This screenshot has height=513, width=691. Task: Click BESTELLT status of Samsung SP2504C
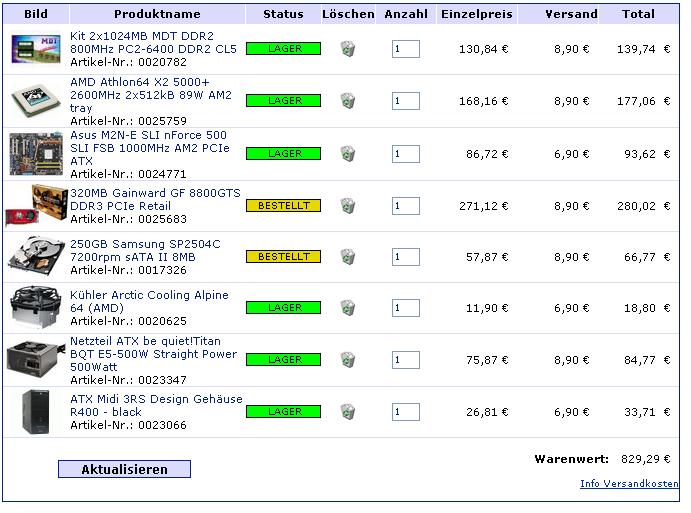(283, 256)
